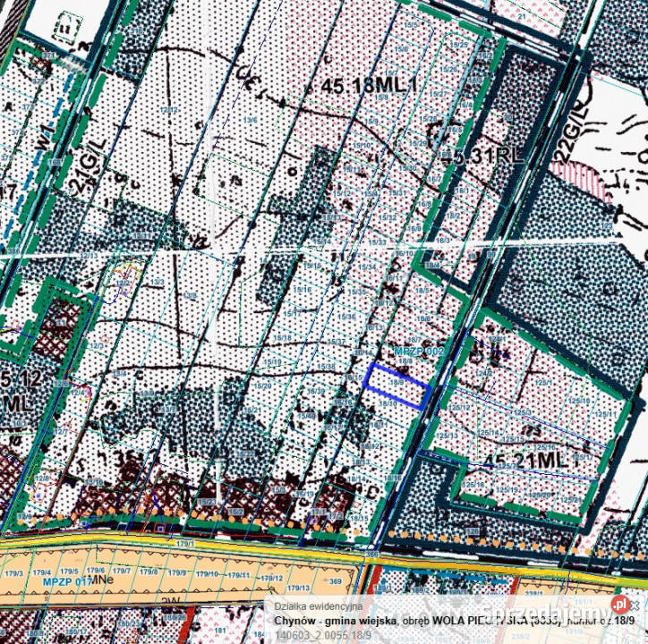648x644 pixels.
Task: Select parcel 18/10 on the map
Action: pos(388,403)
